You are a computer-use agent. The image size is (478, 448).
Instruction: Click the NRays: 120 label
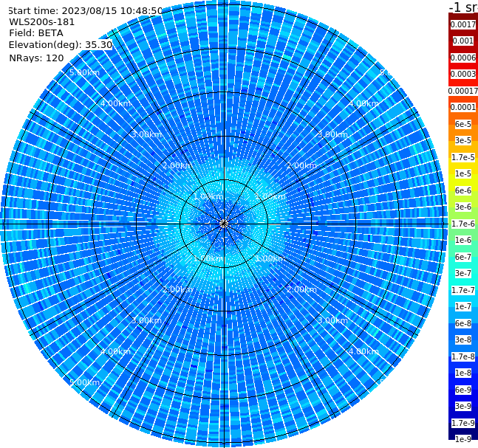tap(36, 58)
